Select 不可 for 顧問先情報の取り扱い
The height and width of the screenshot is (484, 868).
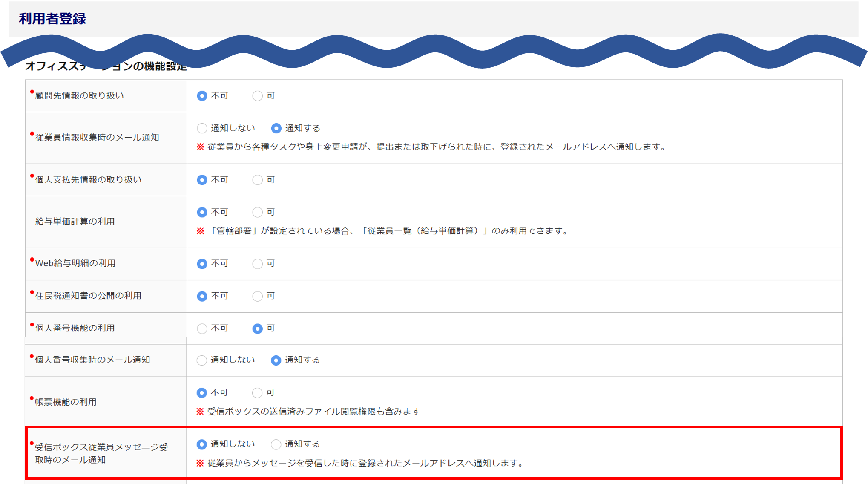pyautogui.click(x=202, y=96)
